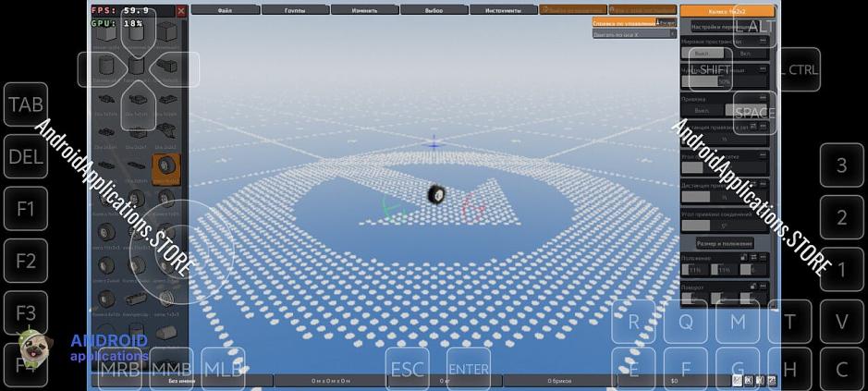Set Привязка to Выкл
Screen dimensions: 868x391
coord(702,110)
